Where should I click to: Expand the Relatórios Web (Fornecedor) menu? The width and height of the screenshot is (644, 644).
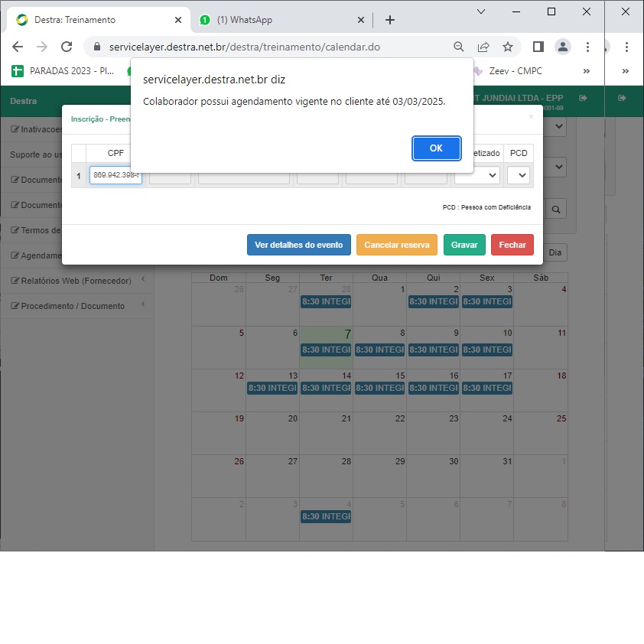(76, 281)
